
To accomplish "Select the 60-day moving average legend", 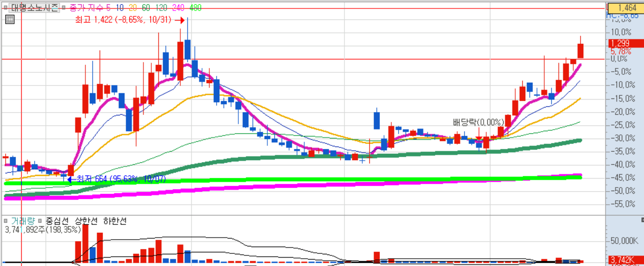I will tap(145, 8).
